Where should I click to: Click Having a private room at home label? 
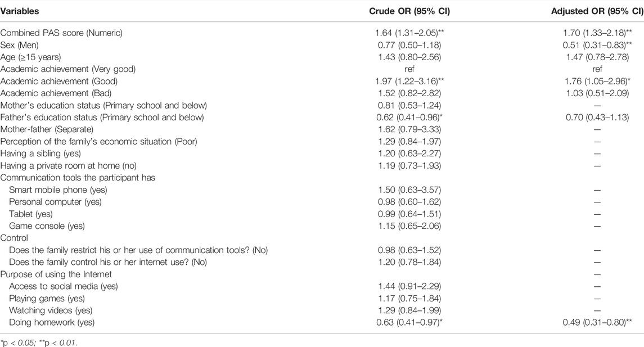coord(68,165)
